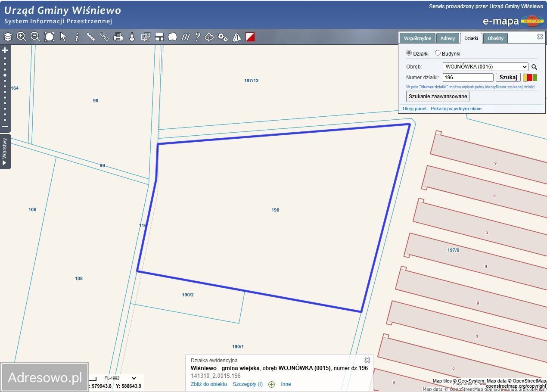Image resolution: width=547 pixels, height=392 pixels.
Task: Choose the green highlight color swatch
Action: click(x=535, y=78)
